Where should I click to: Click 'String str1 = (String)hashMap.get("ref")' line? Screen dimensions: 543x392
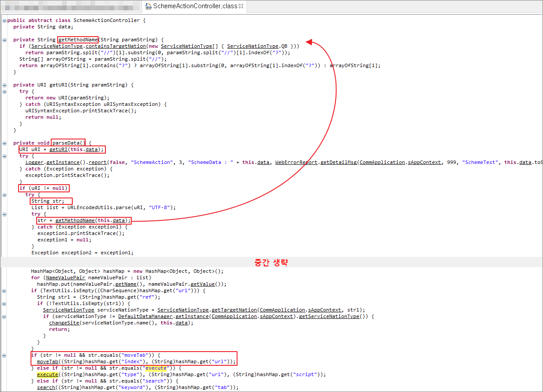99,297
